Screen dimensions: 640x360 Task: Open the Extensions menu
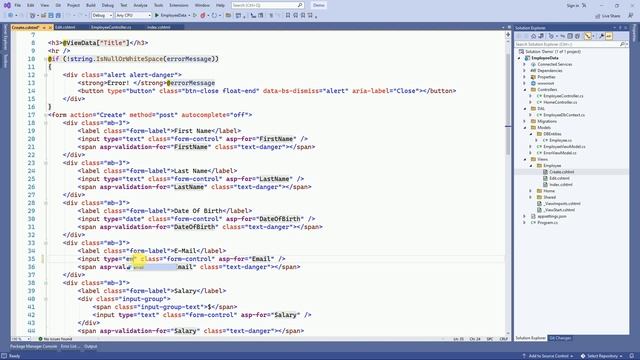click(179, 5)
